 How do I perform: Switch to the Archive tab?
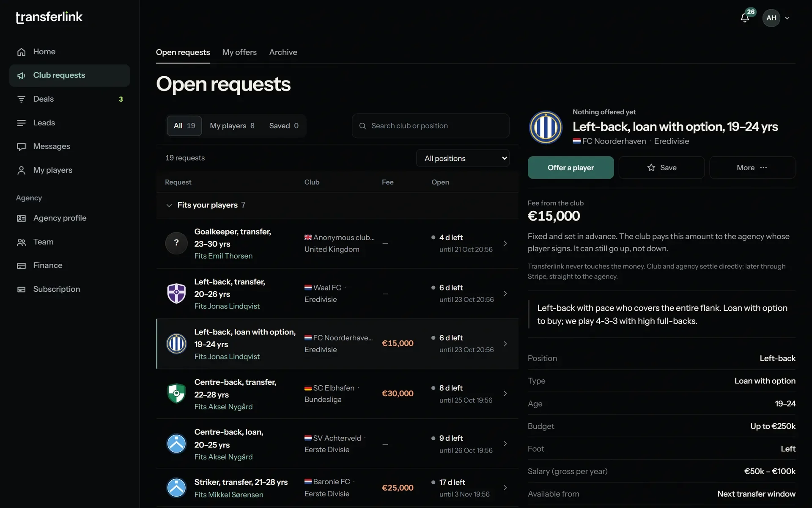[x=283, y=52]
